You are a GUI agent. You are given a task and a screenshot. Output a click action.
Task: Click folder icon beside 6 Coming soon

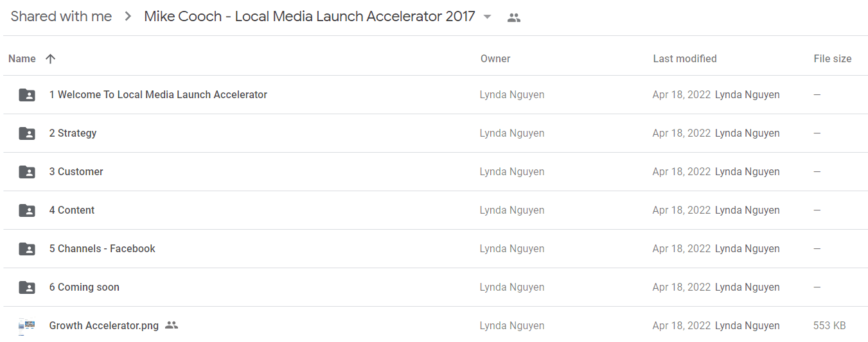[27, 287]
